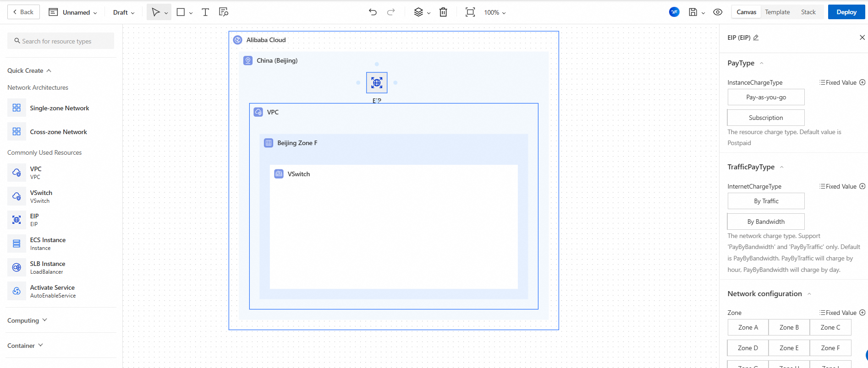Collapse the TrafficPayType section
Screen dimensions: 868x368
[x=782, y=167]
